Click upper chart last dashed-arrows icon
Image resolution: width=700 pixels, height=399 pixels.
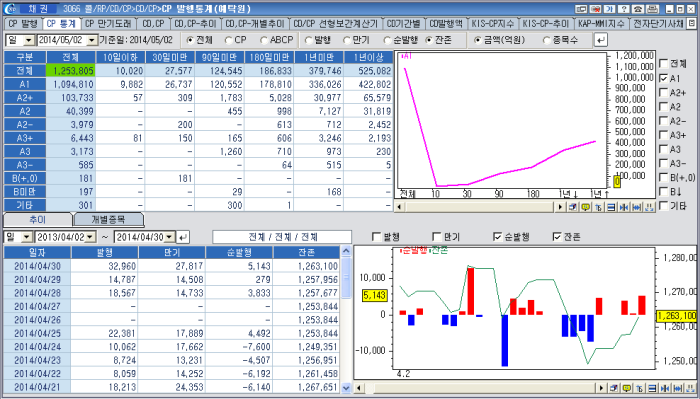tap(650, 207)
